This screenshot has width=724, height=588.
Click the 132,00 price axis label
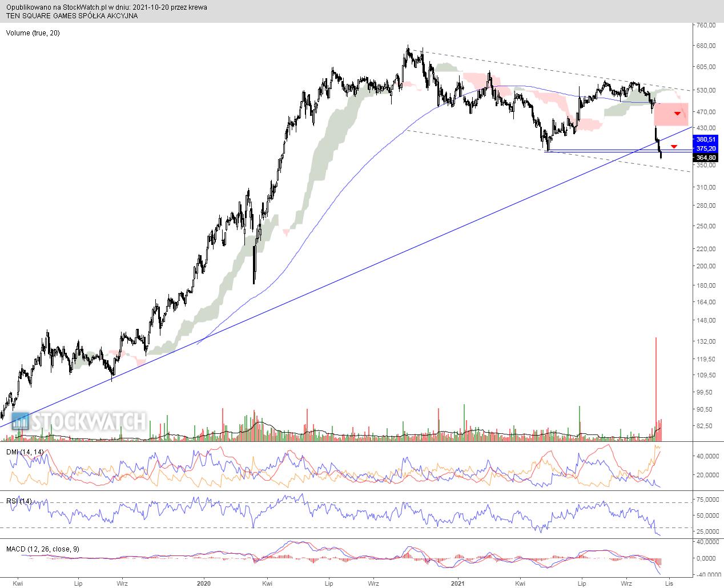707,341
